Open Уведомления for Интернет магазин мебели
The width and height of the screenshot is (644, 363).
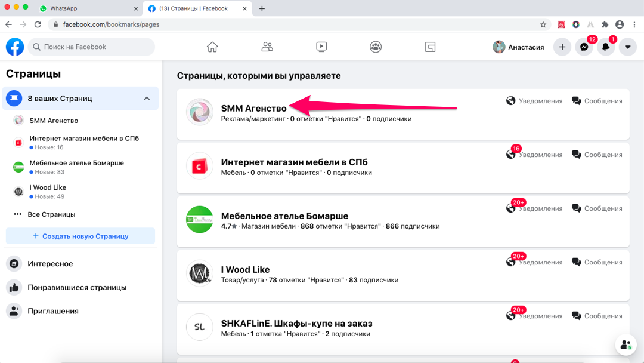(534, 155)
